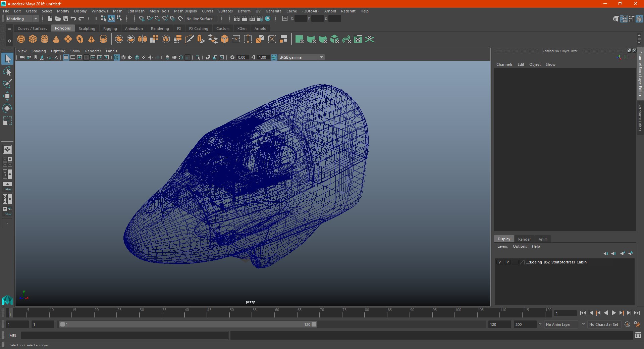The height and width of the screenshot is (349, 644).
Task: Toggle Auto Keyframe button
Action: pyautogui.click(x=627, y=325)
